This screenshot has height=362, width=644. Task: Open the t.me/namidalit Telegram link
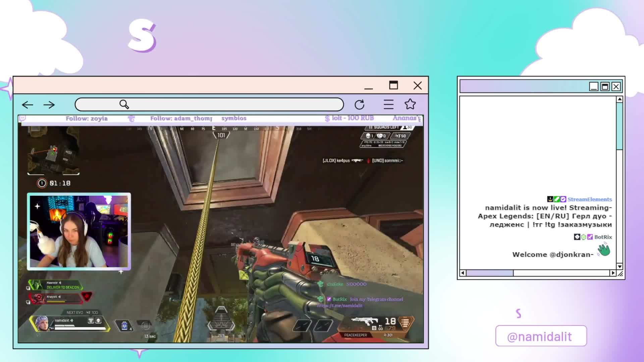click(x=339, y=306)
